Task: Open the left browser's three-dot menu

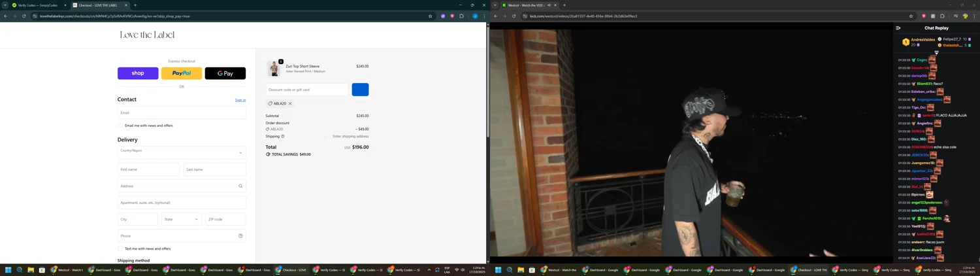Action: 484,16
